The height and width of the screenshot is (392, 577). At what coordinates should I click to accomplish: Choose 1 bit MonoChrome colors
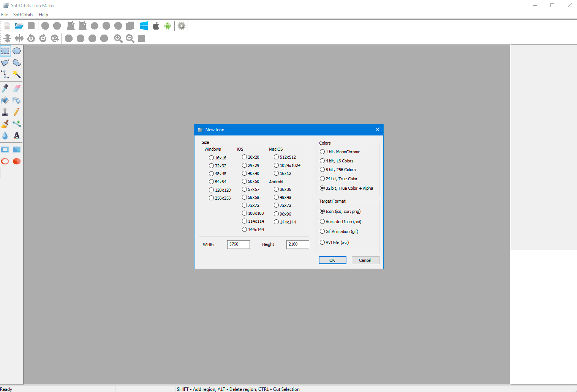click(x=340, y=152)
